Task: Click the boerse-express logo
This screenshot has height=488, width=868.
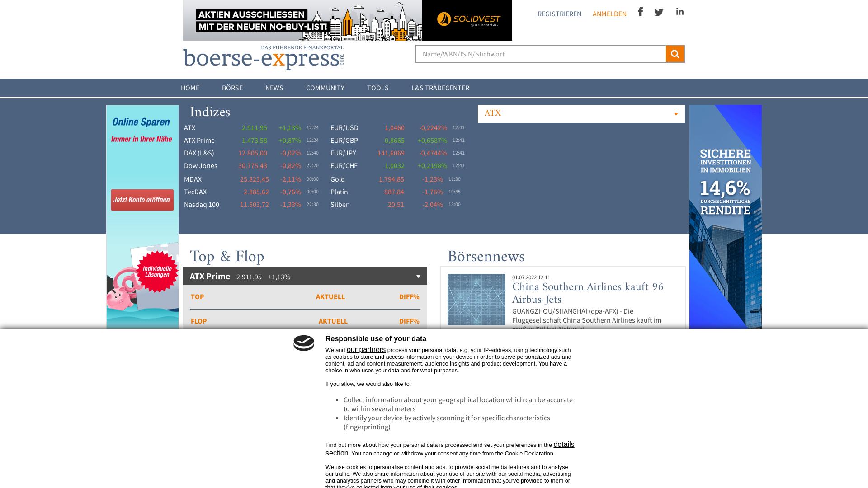Action: tap(263, 58)
